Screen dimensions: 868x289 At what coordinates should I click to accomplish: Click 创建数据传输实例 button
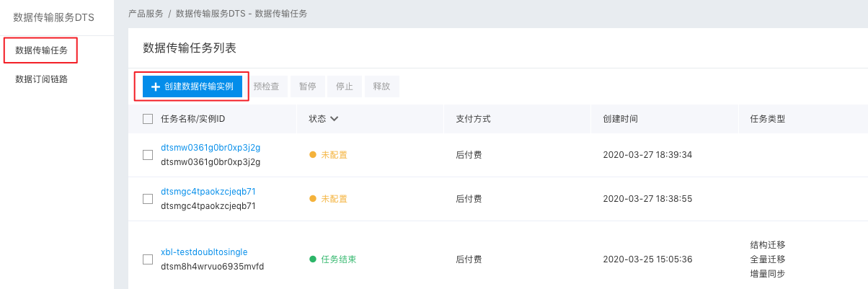point(192,86)
